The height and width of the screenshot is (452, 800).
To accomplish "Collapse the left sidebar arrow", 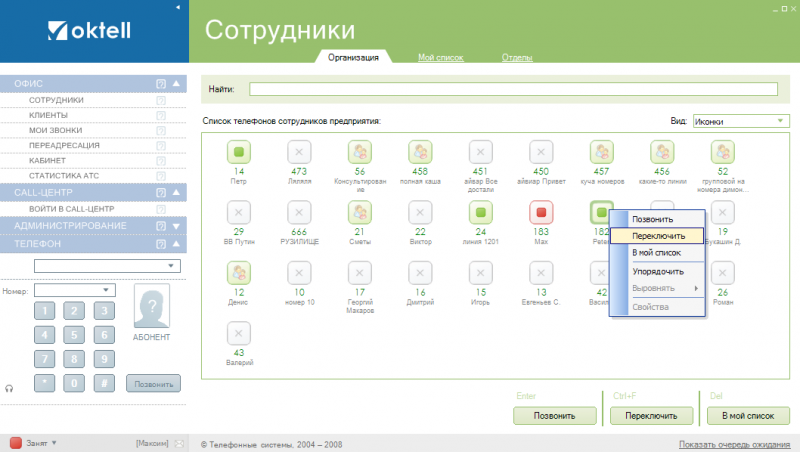I will tap(178, 7).
